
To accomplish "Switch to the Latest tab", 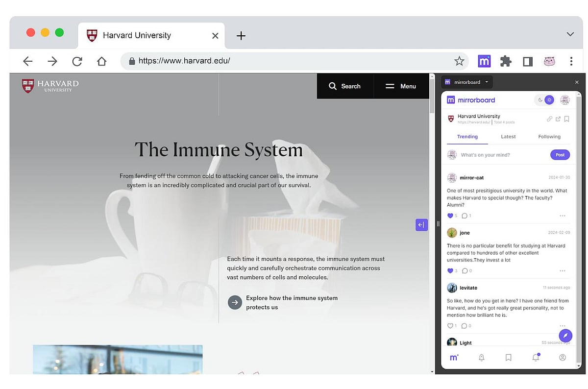I will [x=508, y=137].
